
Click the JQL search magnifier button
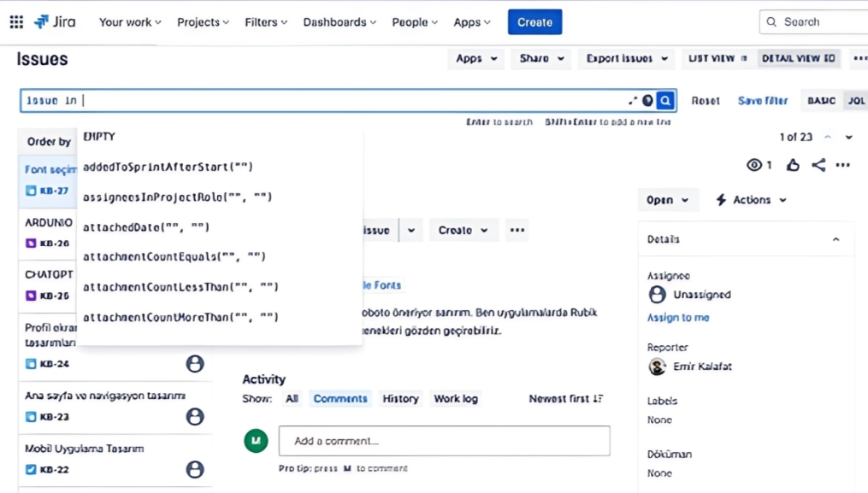tap(665, 100)
